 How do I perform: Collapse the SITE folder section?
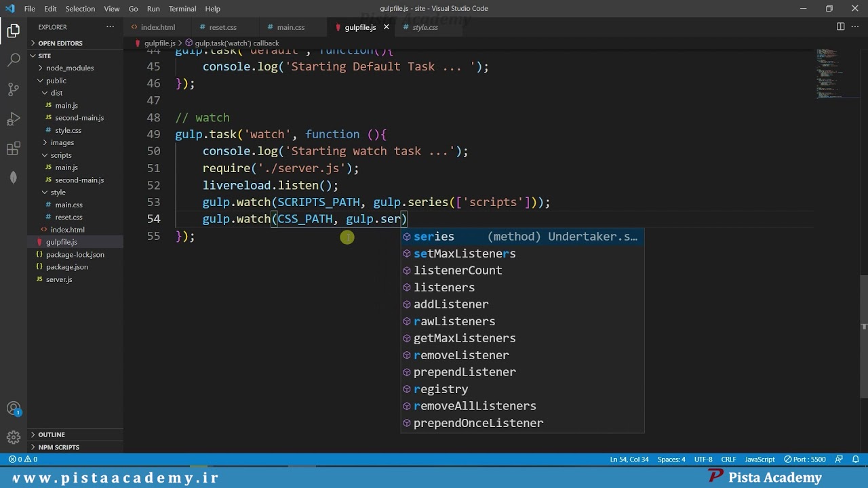75,56
